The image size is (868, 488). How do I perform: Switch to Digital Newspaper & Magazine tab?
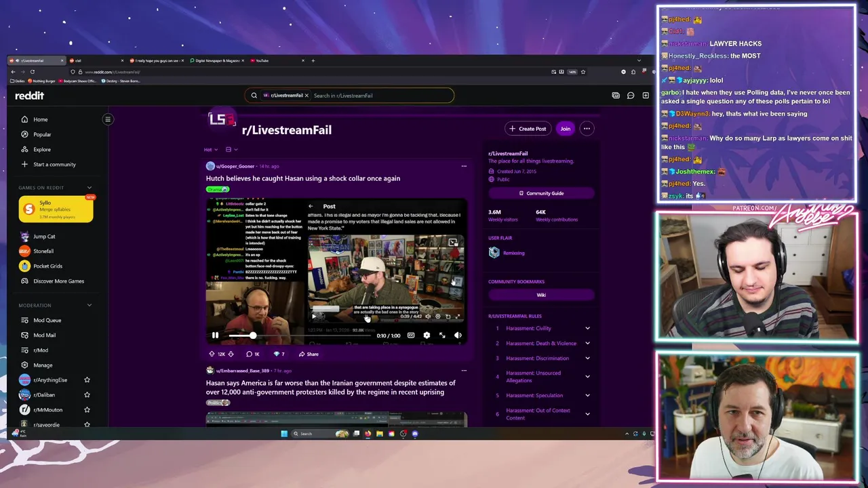218,61
